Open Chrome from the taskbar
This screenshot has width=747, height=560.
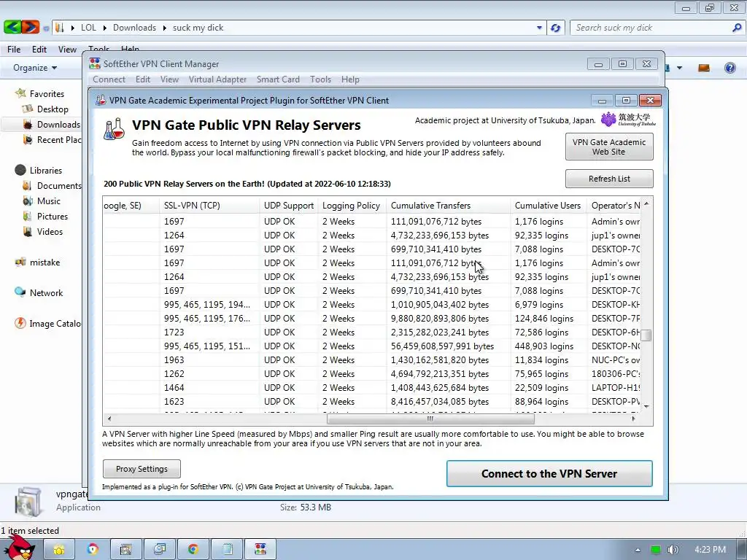(x=193, y=550)
